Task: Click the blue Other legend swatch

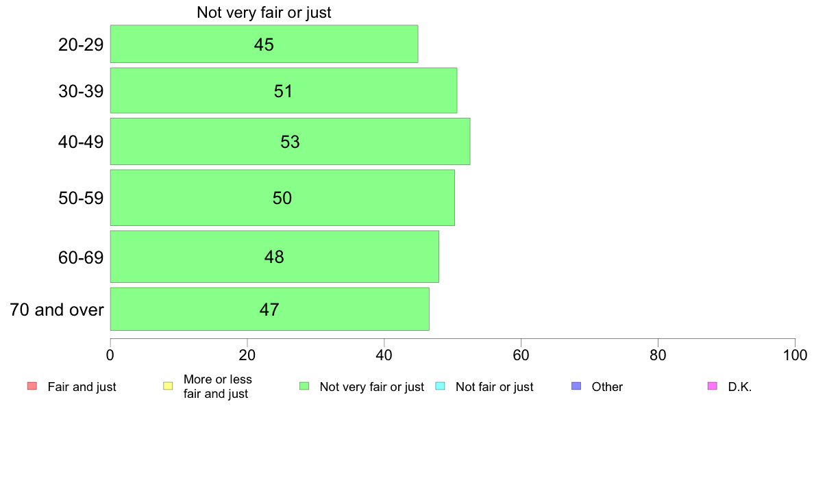Action: [x=576, y=386]
